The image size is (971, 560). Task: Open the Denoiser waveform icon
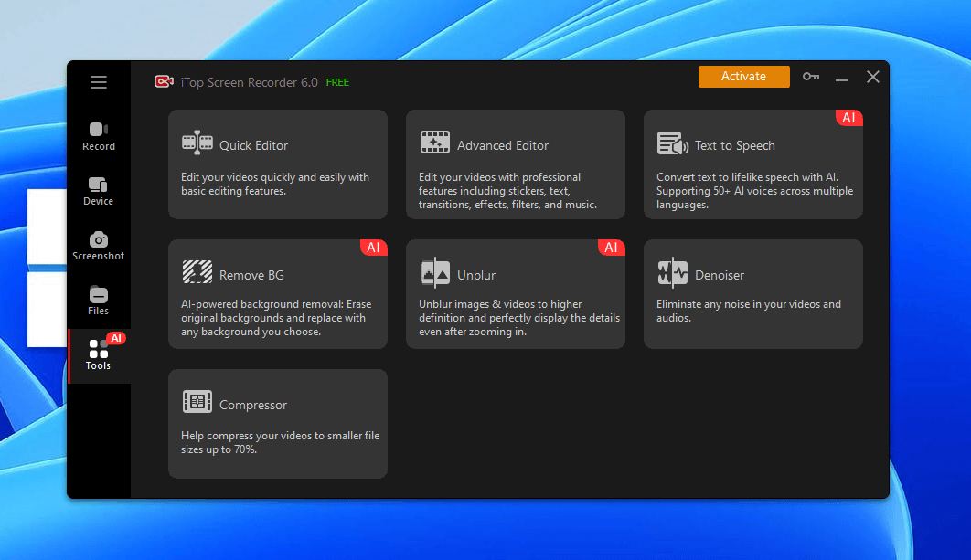(673, 272)
